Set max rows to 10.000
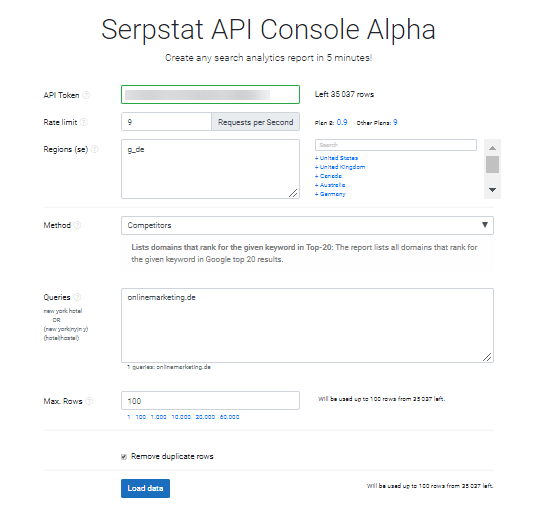This screenshot has width=538, height=517. 181,417
